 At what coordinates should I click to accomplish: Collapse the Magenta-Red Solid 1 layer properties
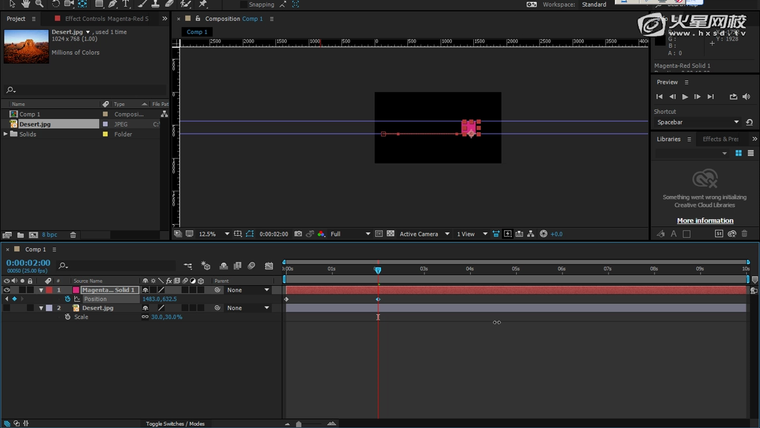coord(41,290)
